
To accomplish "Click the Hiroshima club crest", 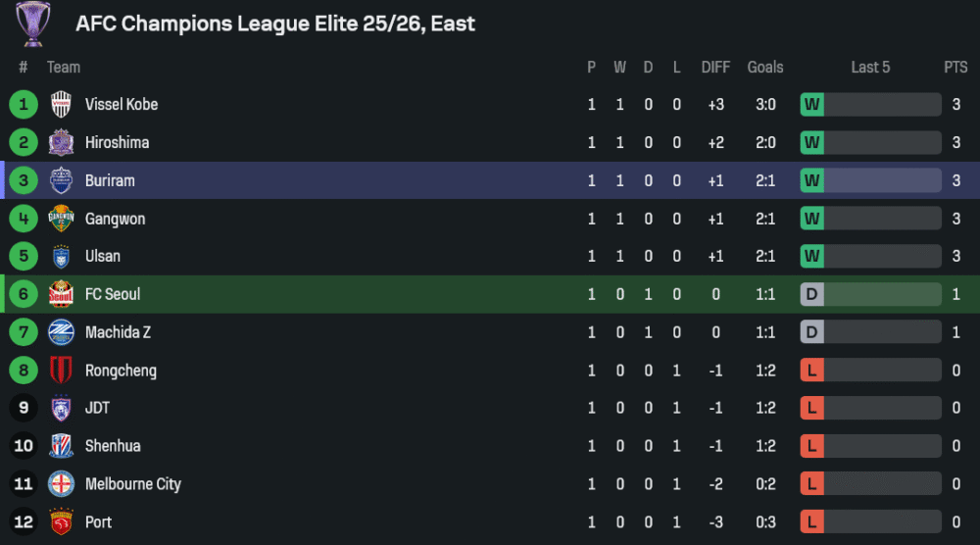I will tap(61, 142).
